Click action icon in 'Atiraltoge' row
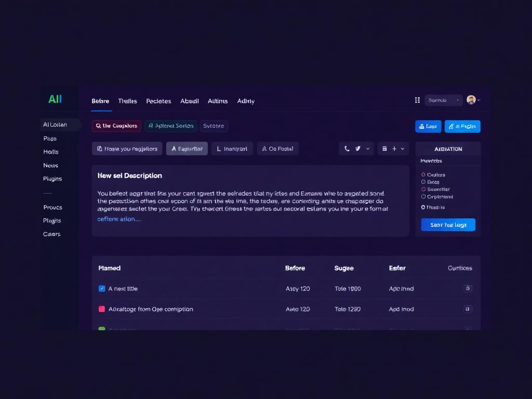Viewport: 532px width, 399px height. 468,309
